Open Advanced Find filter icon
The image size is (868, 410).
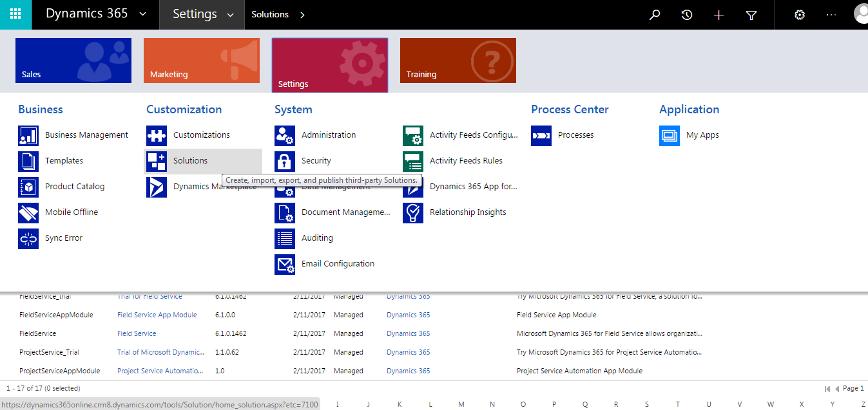click(x=751, y=14)
